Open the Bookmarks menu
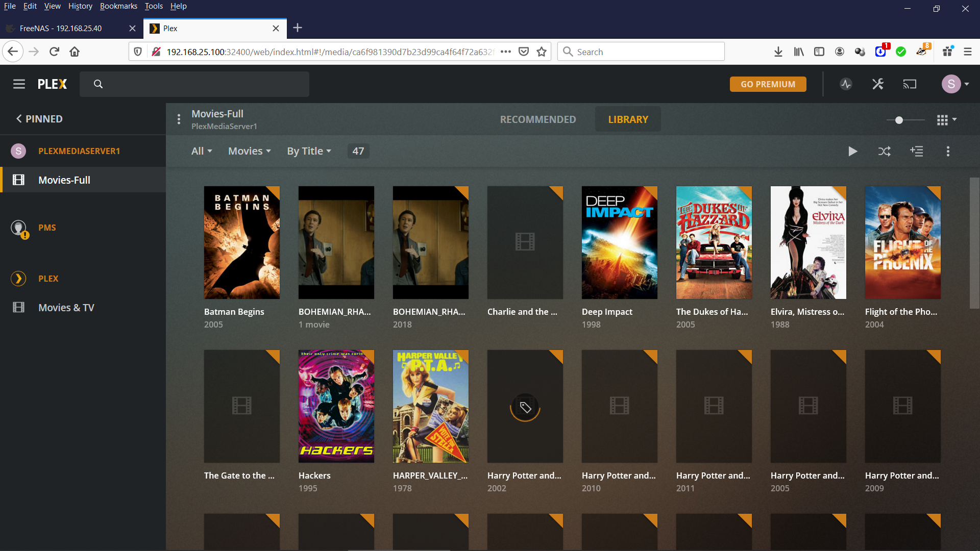 118,6
